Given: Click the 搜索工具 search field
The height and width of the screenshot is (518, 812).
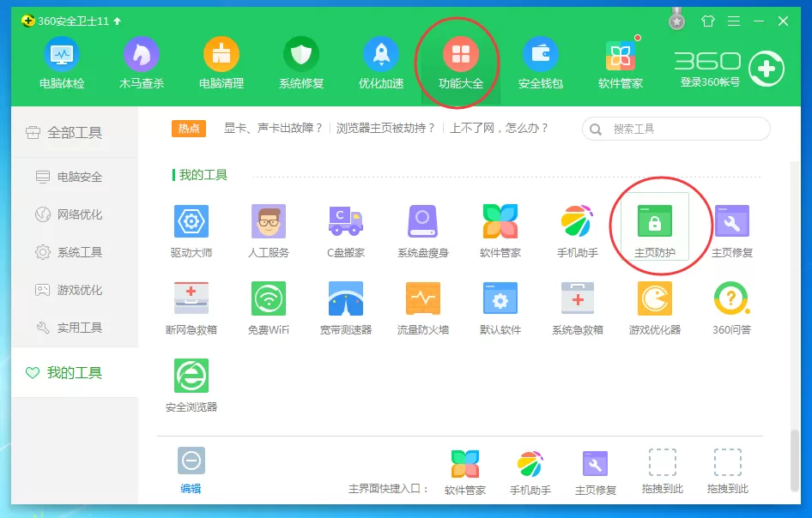Looking at the screenshot, I should (676, 129).
